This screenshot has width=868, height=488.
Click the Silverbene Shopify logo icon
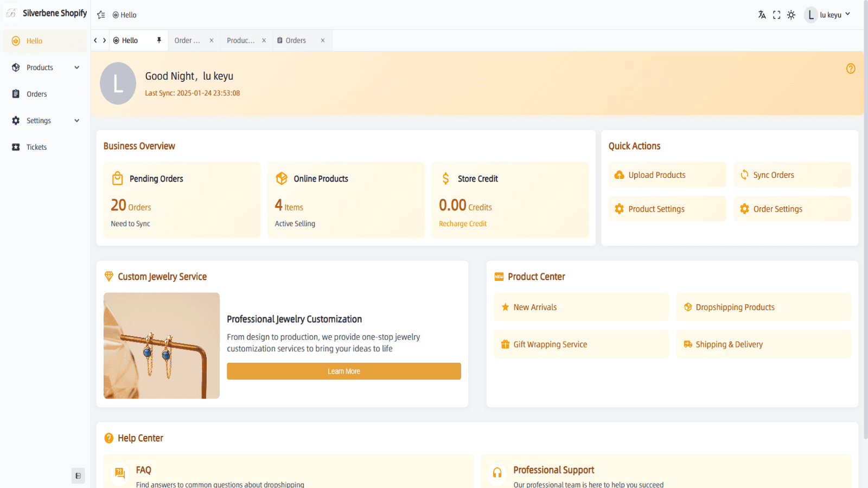point(11,14)
